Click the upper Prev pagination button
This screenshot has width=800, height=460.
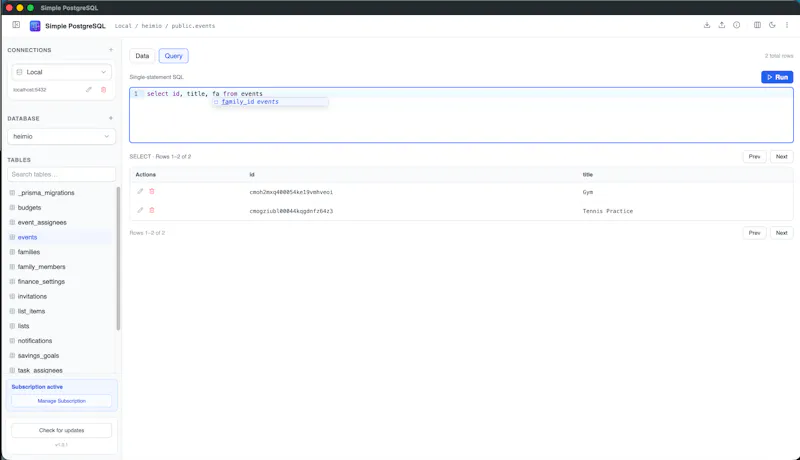[754, 157]
